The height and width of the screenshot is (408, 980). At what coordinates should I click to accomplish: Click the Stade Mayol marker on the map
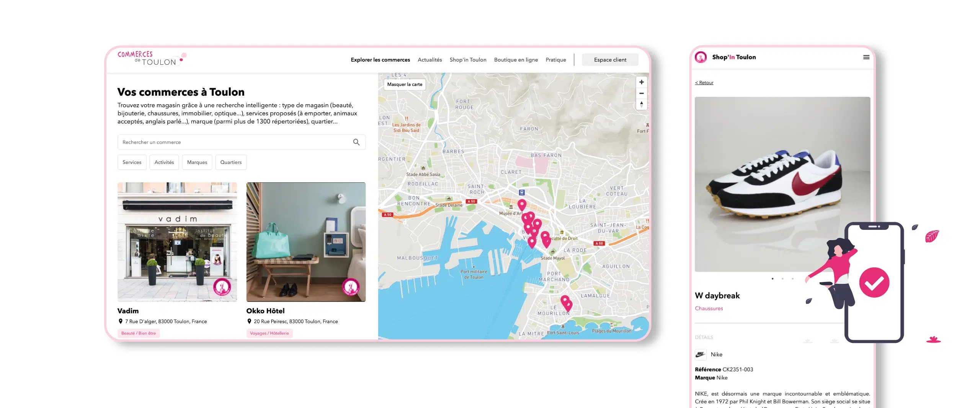pos(552,252)
